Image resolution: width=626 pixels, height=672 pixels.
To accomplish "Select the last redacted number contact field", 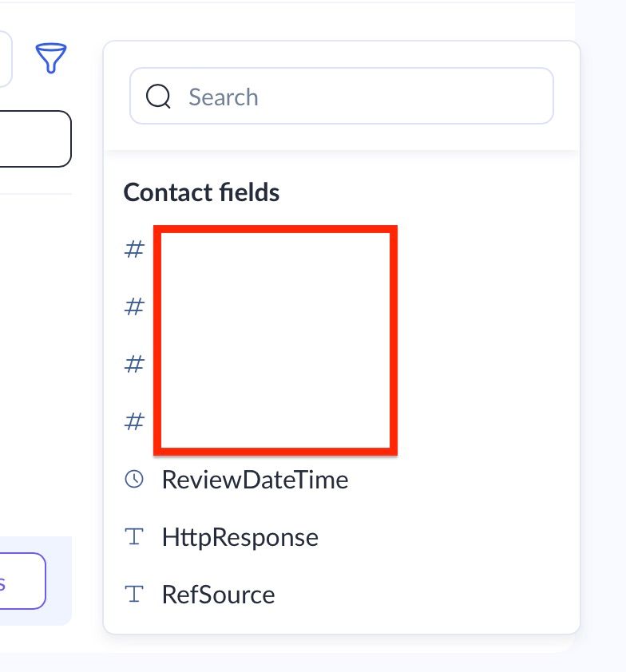I will click(x=275, y=422).
